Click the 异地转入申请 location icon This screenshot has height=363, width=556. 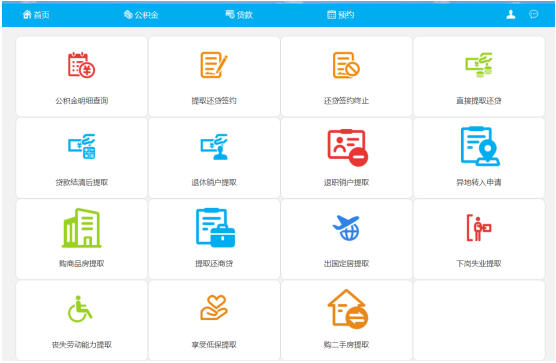pyautogui.click(x=480, y=146)
